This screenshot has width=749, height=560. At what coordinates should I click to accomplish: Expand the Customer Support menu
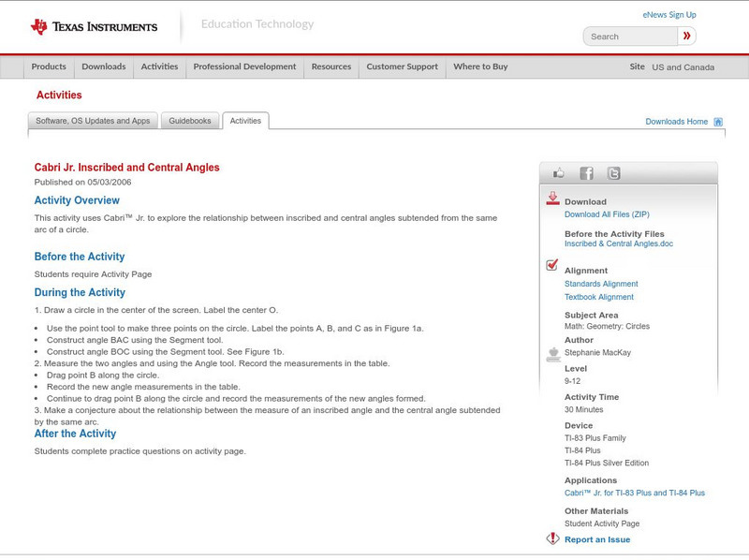click(x=402, y=67)
